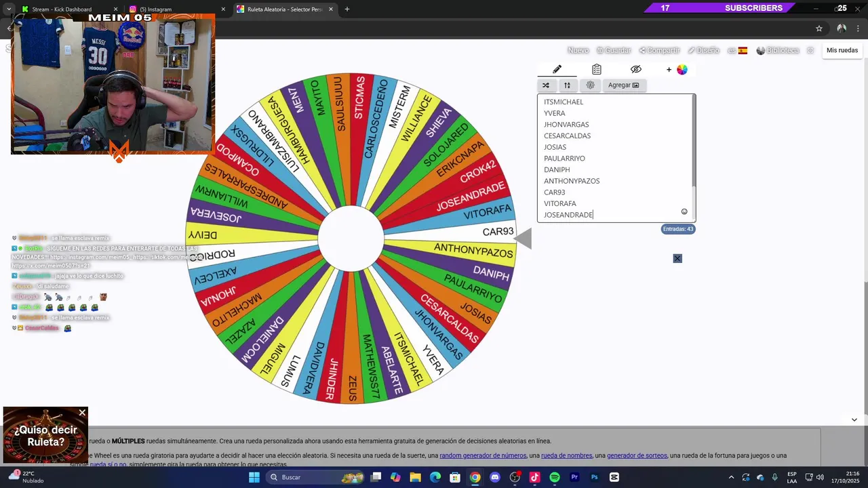Viewport: 868px width, 488px height.
Task: Click the Agregar image button
Action: click(624, 85)
